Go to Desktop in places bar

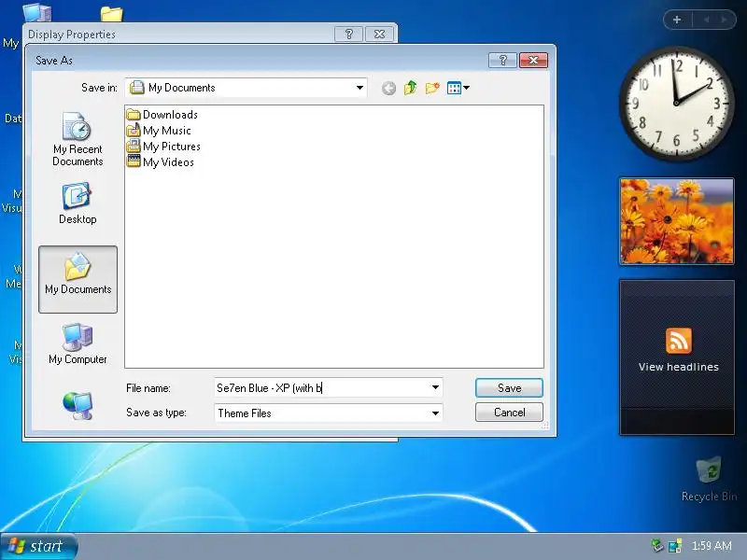click(x=78, y=203)
